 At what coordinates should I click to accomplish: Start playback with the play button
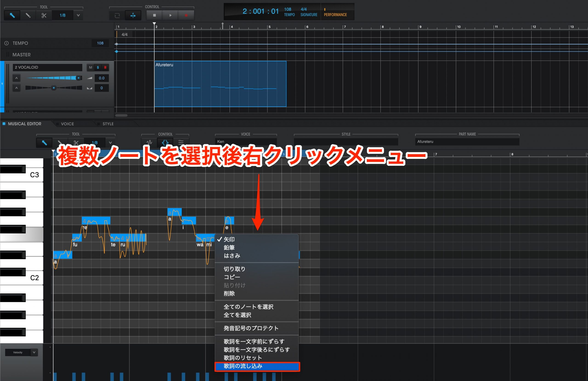pyautogui.click(x=170, y=15)
